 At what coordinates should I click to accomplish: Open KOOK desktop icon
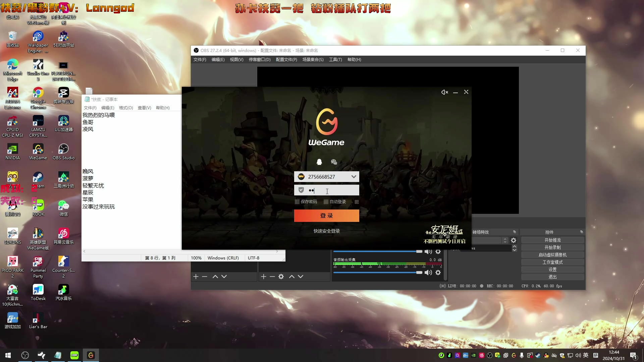click(x=38, y=208)
